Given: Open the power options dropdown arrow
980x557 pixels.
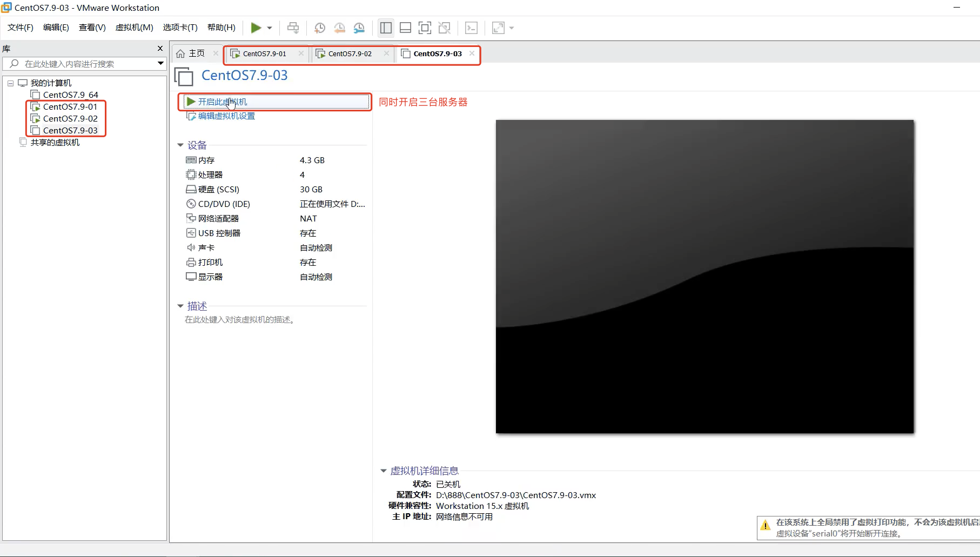Looking at the screenshot, I should 270,28.
